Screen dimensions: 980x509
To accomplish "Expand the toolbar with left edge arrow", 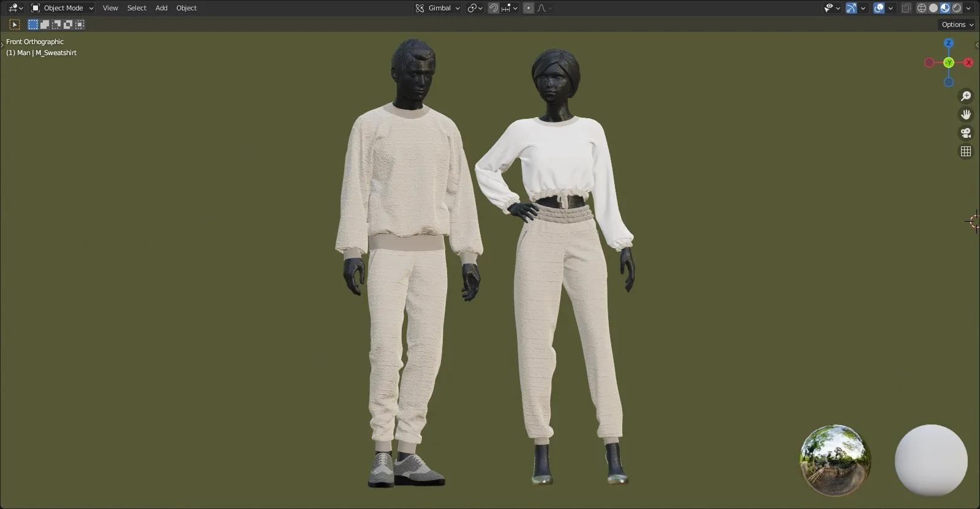I will pos(2,45).
